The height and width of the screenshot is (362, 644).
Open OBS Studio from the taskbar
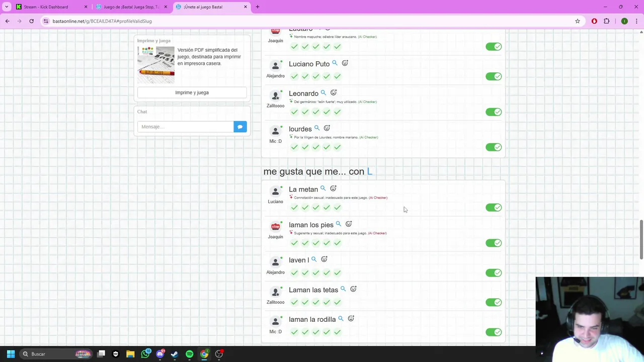point(219,354)
